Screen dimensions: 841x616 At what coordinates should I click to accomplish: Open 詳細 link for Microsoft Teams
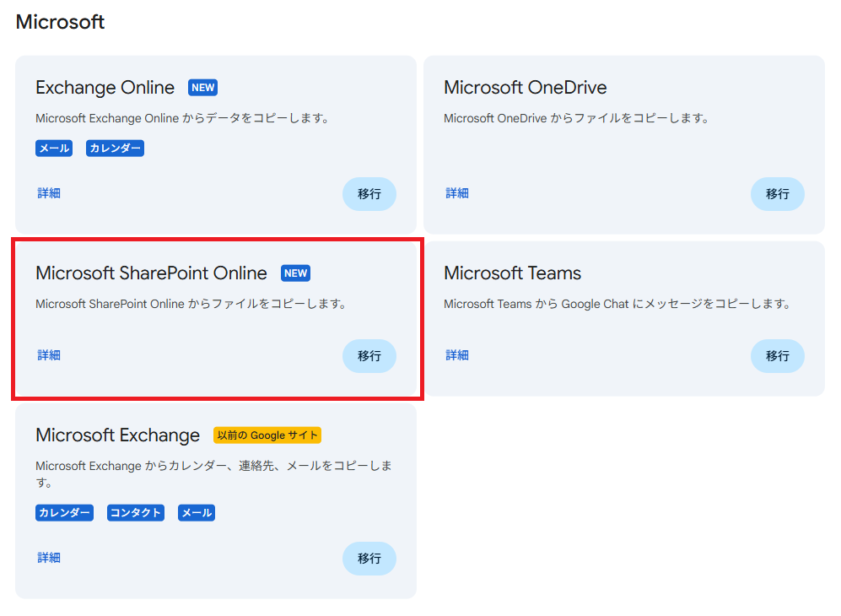[x=457, y=355]
